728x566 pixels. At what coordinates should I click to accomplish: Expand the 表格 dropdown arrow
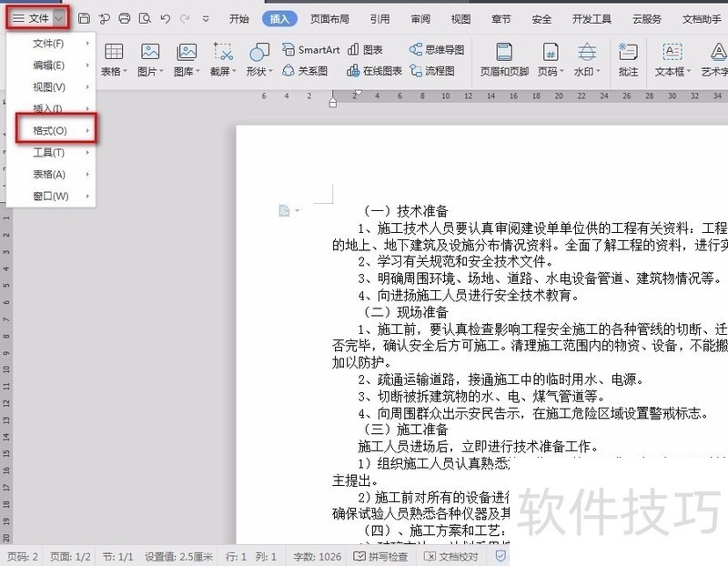click(125, 72)
